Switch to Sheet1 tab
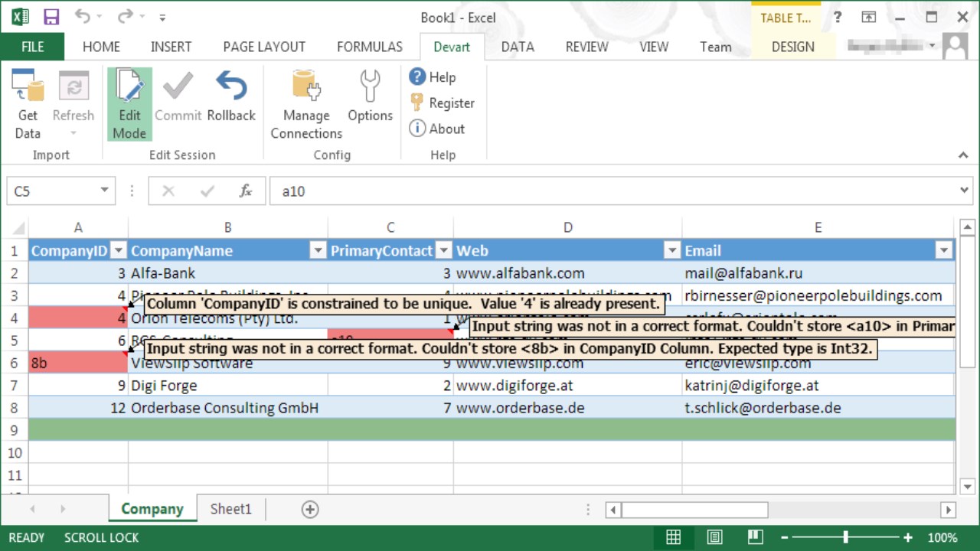This screenshot has height=551, width=980. click(x=231, y=509)
